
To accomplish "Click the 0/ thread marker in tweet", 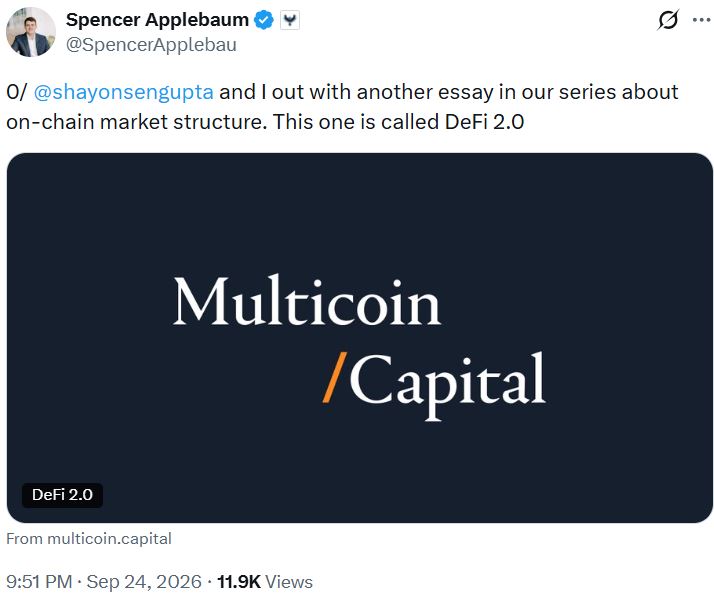I will point(17,92).
